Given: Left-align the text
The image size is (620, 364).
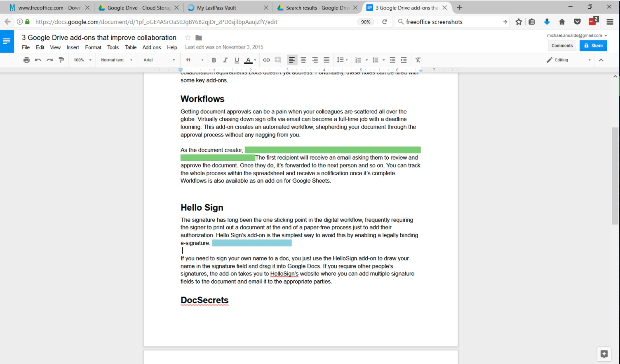Looking at the screenshot, I should 292,60.
